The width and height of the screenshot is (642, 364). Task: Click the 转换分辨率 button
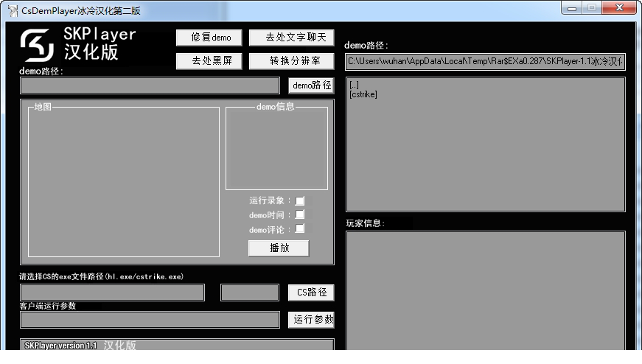tap(292, 61)
